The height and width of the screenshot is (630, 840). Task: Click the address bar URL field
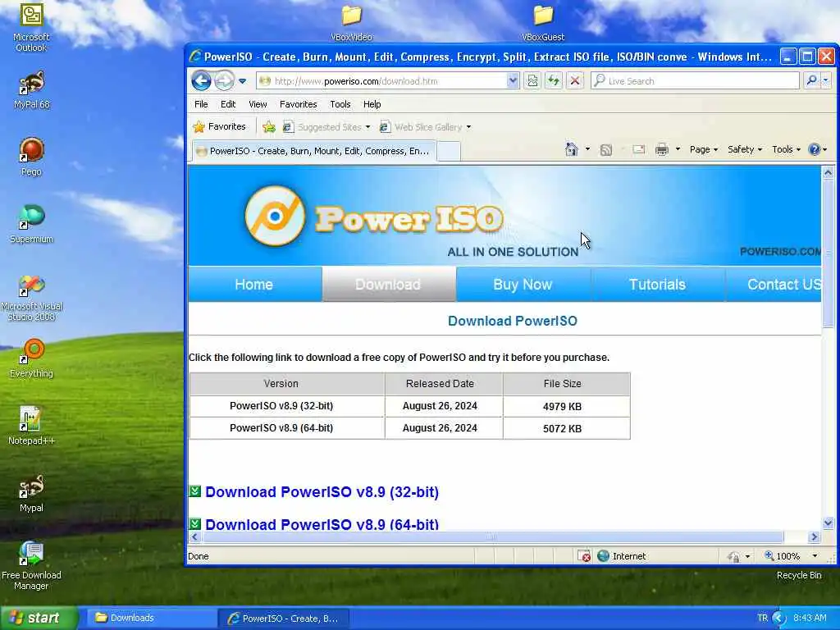click(x=381, y=81)
